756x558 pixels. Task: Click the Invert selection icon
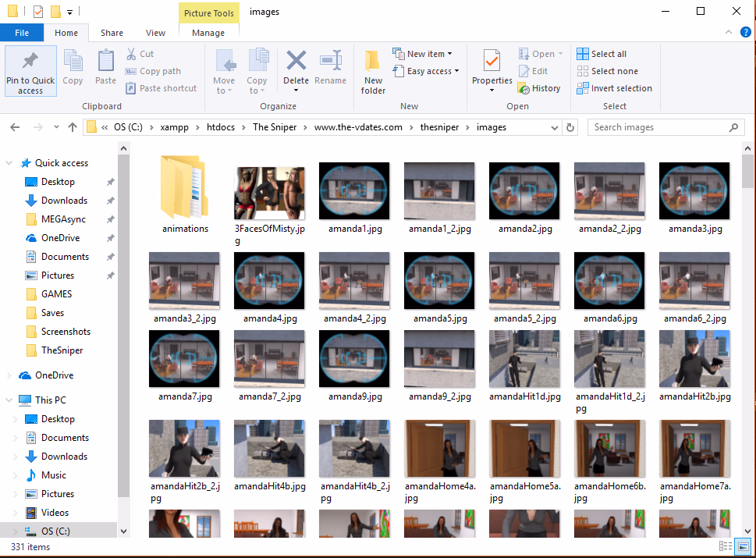(583, 88)
